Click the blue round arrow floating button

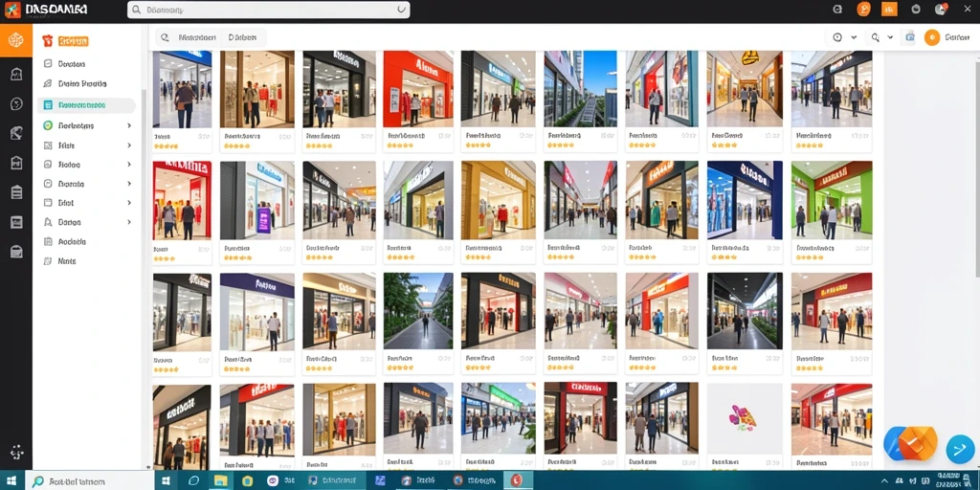coord(960,449)
